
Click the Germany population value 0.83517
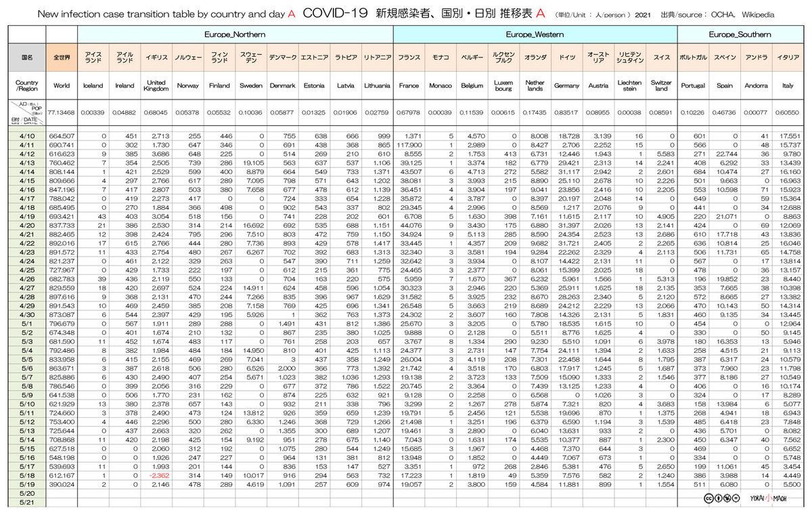(x=566, y=112)
